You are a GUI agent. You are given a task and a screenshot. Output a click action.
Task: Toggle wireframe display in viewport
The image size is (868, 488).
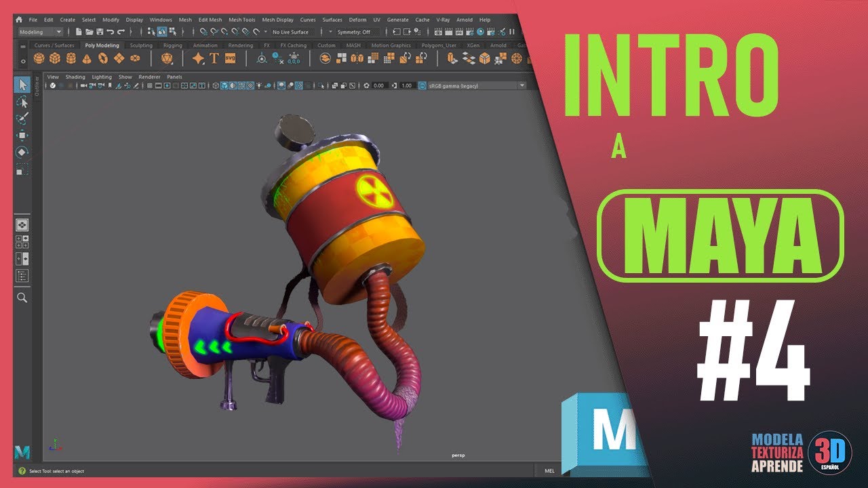coord(216,86)
